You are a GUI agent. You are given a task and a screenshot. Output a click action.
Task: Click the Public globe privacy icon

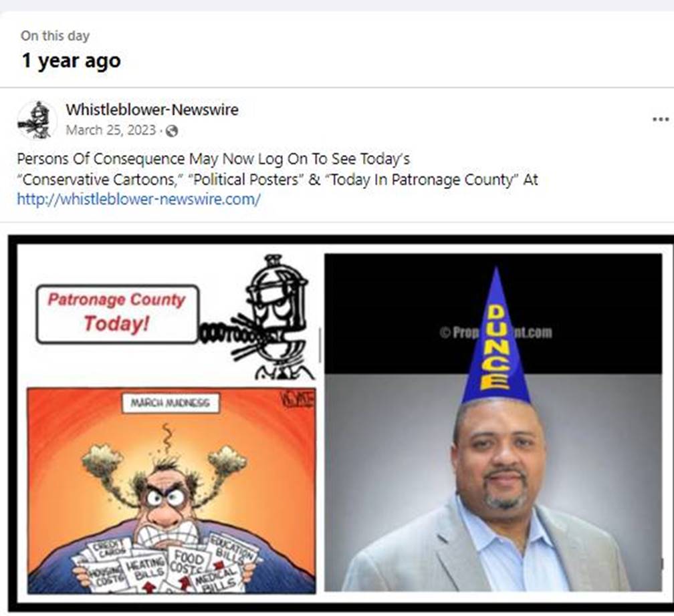click(171, 130)
